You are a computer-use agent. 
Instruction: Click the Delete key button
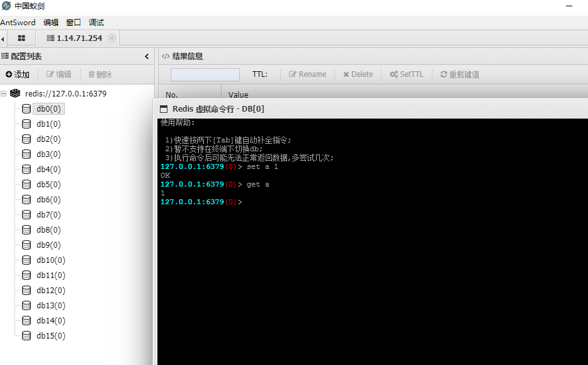click(358, 74)
